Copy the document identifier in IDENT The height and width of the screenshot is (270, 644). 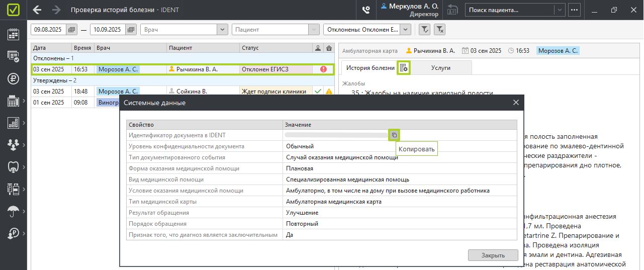[x=394, y=135]
